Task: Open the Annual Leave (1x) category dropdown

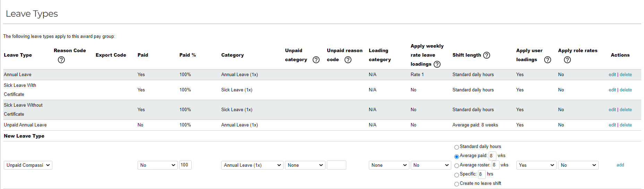Action: 252,165
